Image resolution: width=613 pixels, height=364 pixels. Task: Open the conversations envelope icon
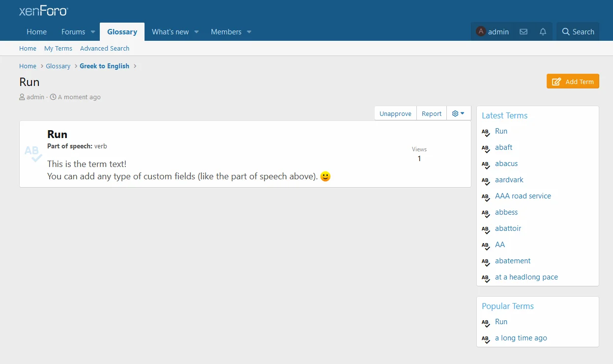[x=524, y=31]
